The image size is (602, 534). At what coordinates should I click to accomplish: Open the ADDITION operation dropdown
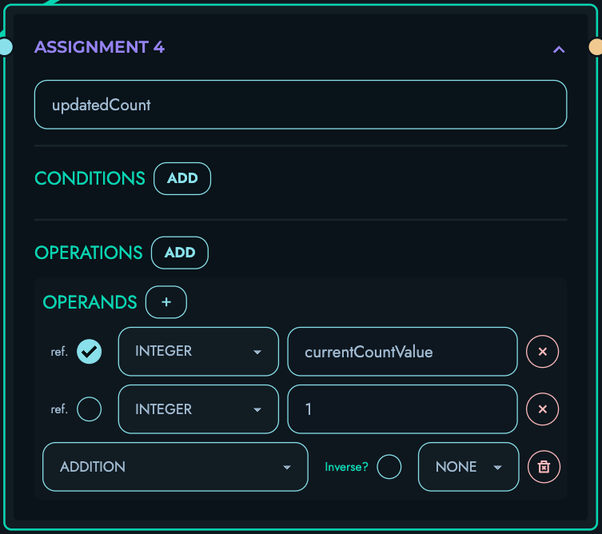175,467
